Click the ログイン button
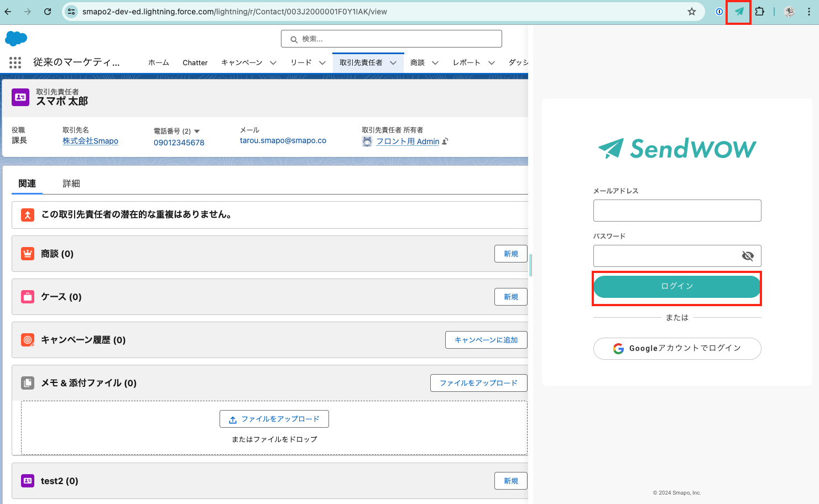 click(x=677, y=286)
